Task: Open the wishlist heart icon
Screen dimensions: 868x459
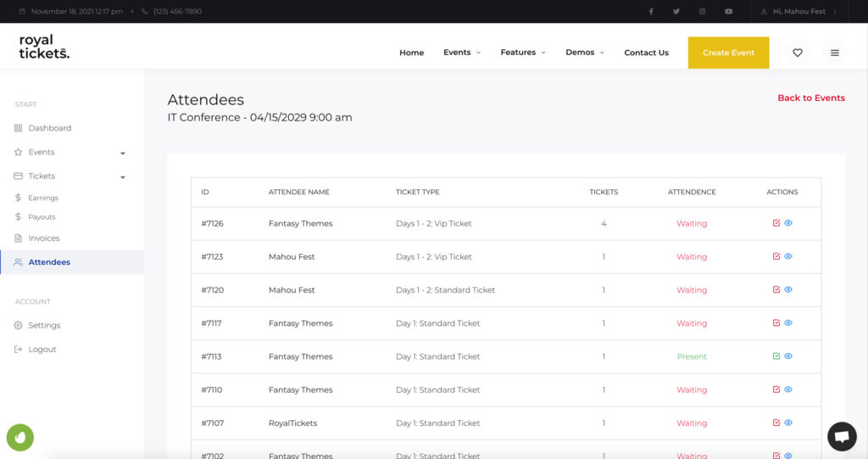Action: [797, 53]
